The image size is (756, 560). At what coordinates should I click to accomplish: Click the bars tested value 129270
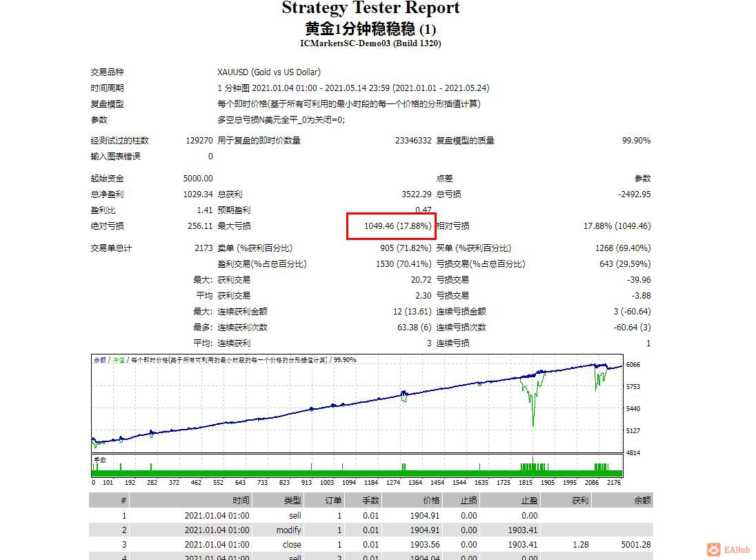(199, 141)
